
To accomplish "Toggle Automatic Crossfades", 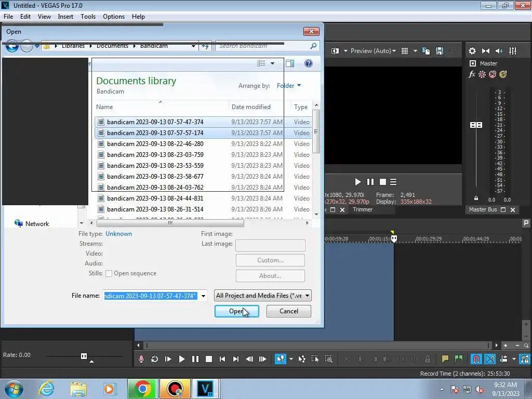I will click(x=489, y=359).
